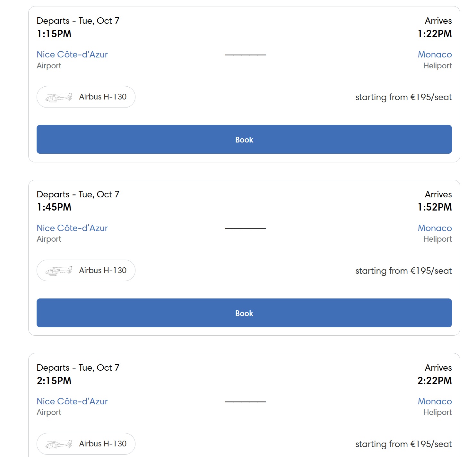Book the 1:15PM flight to Monaco

[244, 139]
